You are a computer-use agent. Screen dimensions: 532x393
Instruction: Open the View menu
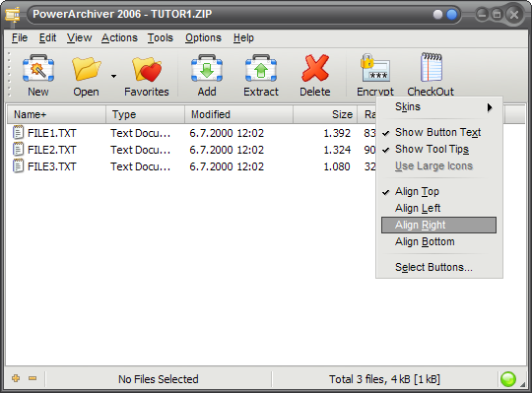(x=79, y=37)
